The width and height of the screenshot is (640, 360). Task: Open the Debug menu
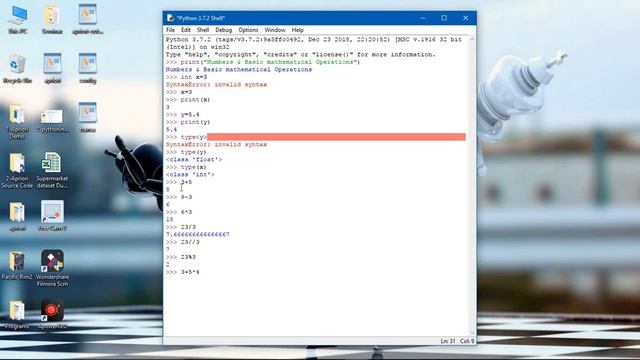(x=223, y=30)
